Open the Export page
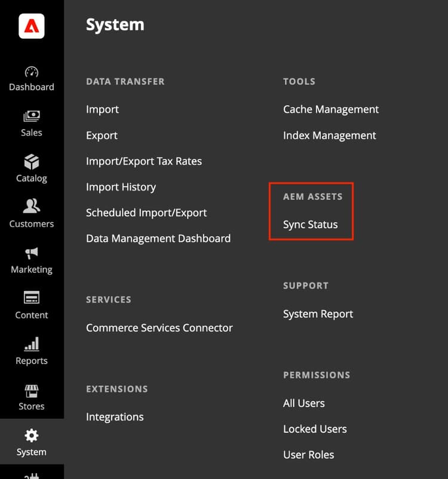 point(102,136)
